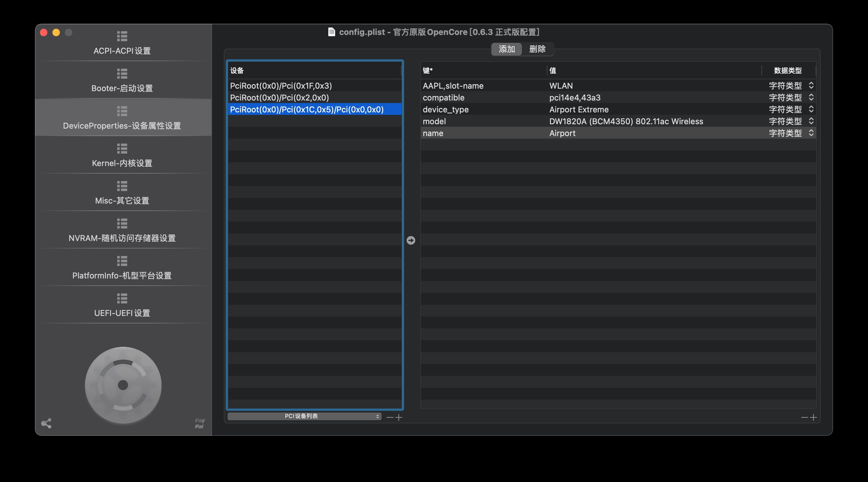Screen dimensions: 868x482
Task: Click the arrow icon between device and key lists
Action: tap(411, 240)
